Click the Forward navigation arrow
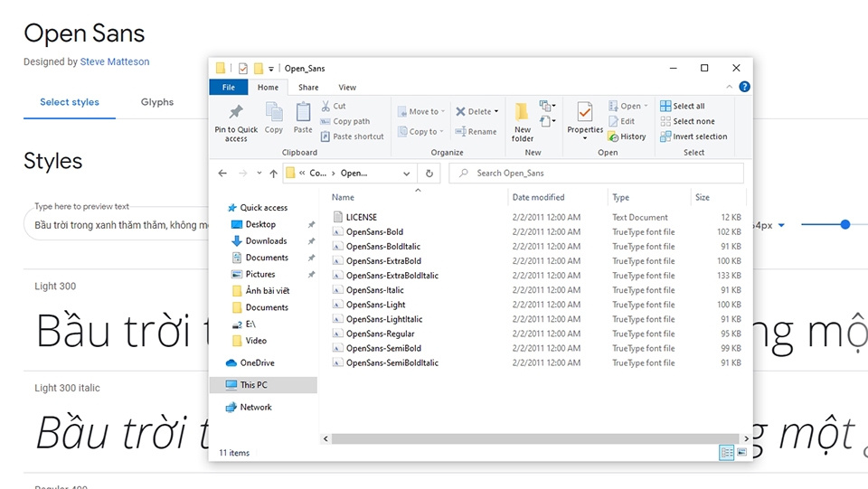868x489 pixels. point(242,174)
